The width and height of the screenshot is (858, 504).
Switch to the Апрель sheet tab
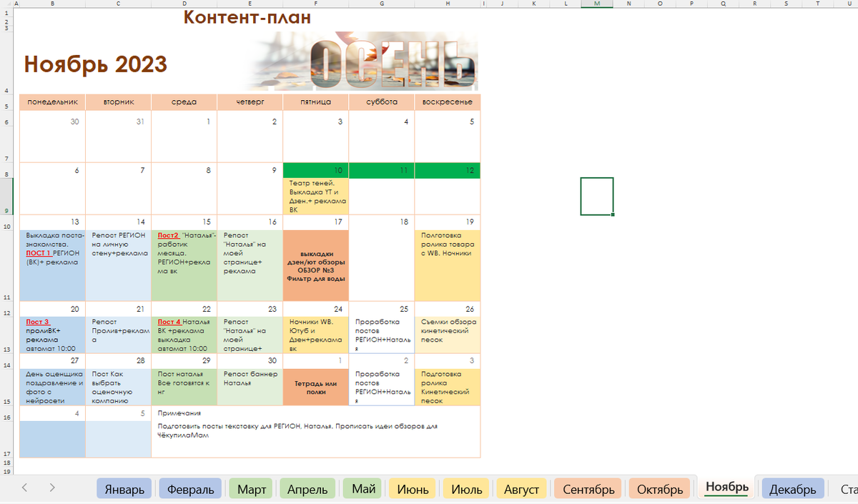pos(307,489)
